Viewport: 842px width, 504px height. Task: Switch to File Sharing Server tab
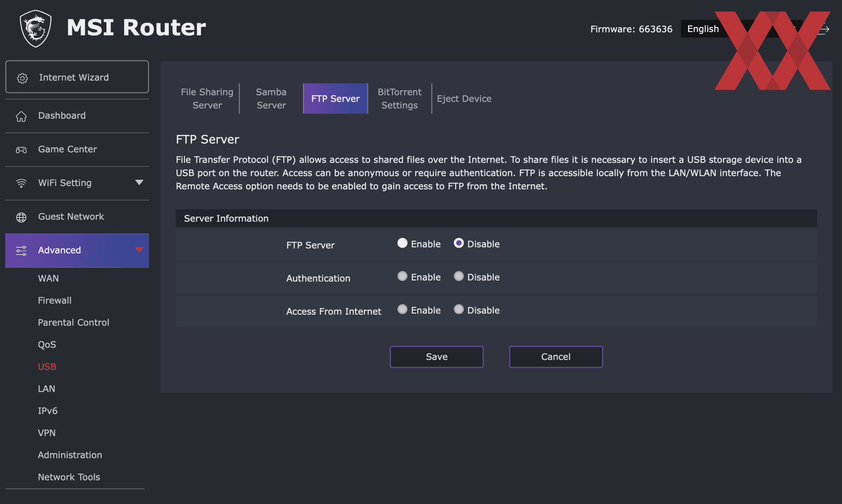pyautogui.click(x=207, y=99)
